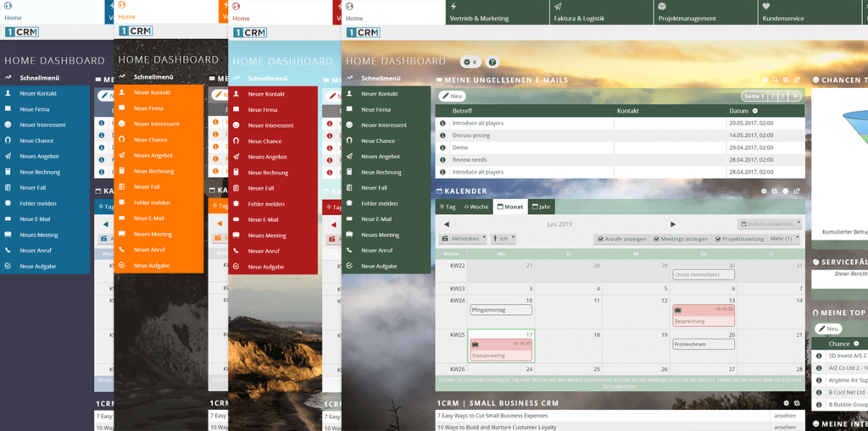Open Kalender panel settings gear
This screenshot has height=431, width=868.
pos(764,191)
